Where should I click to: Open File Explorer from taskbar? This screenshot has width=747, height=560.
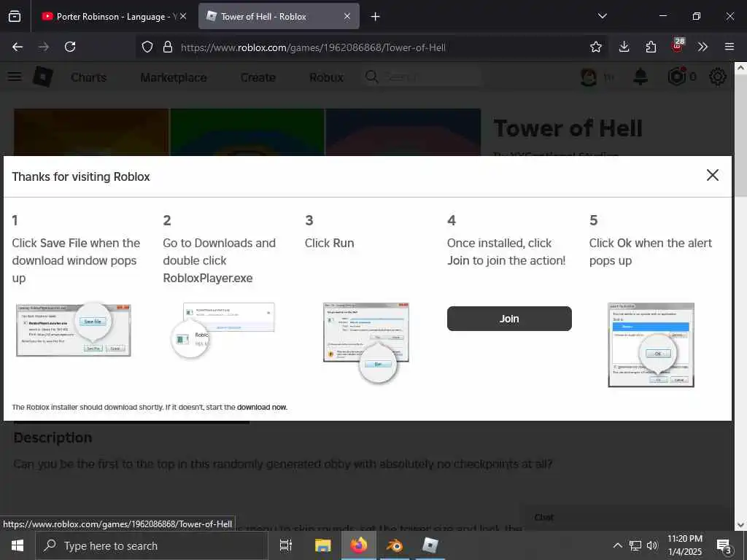pyautogui.click(x=322, y=545)
